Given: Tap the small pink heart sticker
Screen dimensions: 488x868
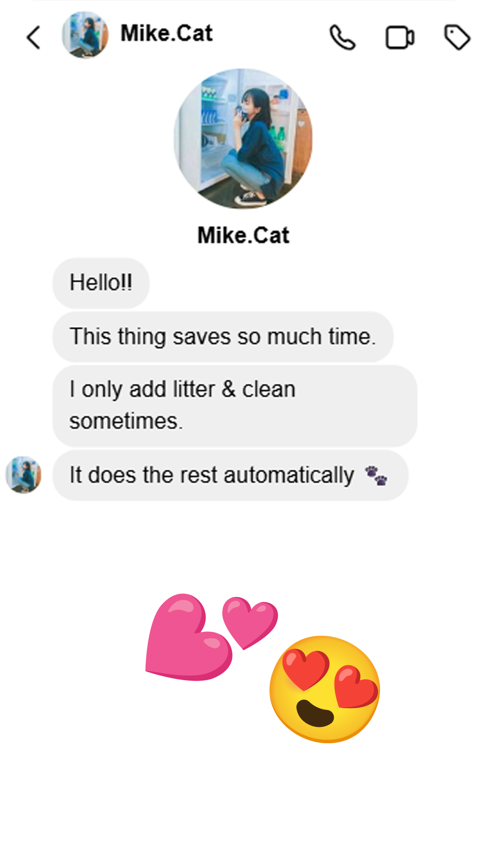Looking at the screenshot, I should click(249, 622).
